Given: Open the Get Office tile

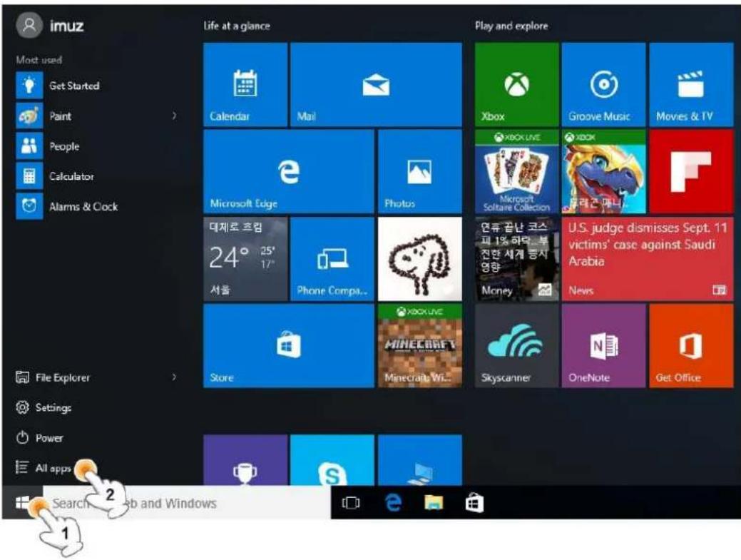Looking at the screenshot, I should 691,346.
